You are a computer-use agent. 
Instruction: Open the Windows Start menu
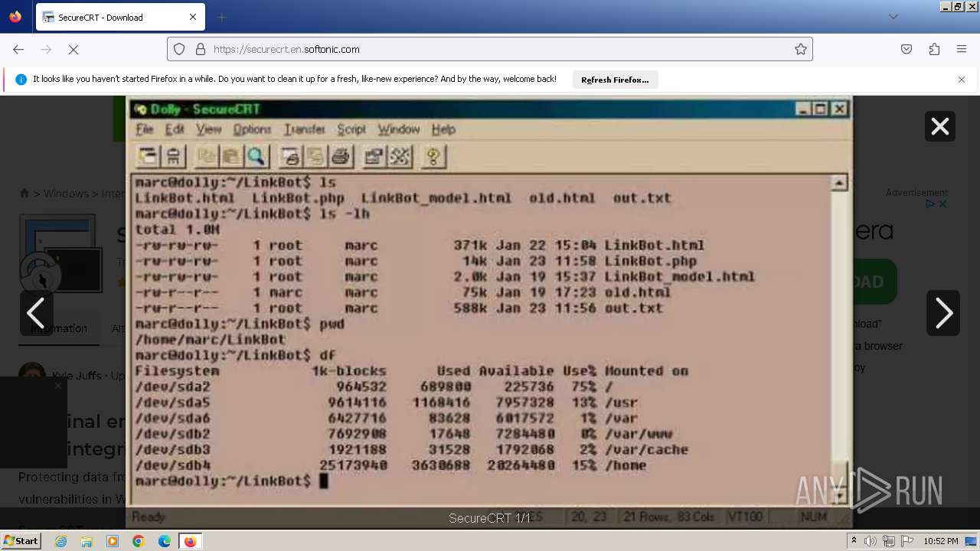coord(21,540)
